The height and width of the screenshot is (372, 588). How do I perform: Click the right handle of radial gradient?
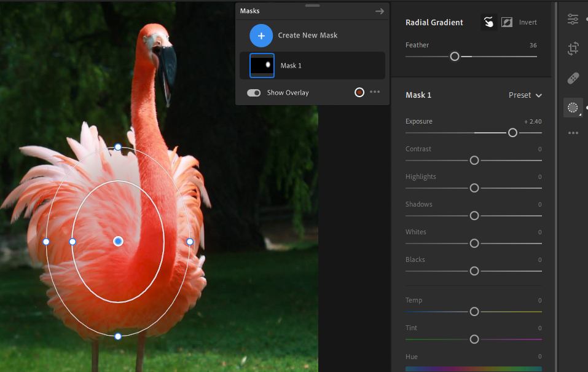click(x=190, y=242)
